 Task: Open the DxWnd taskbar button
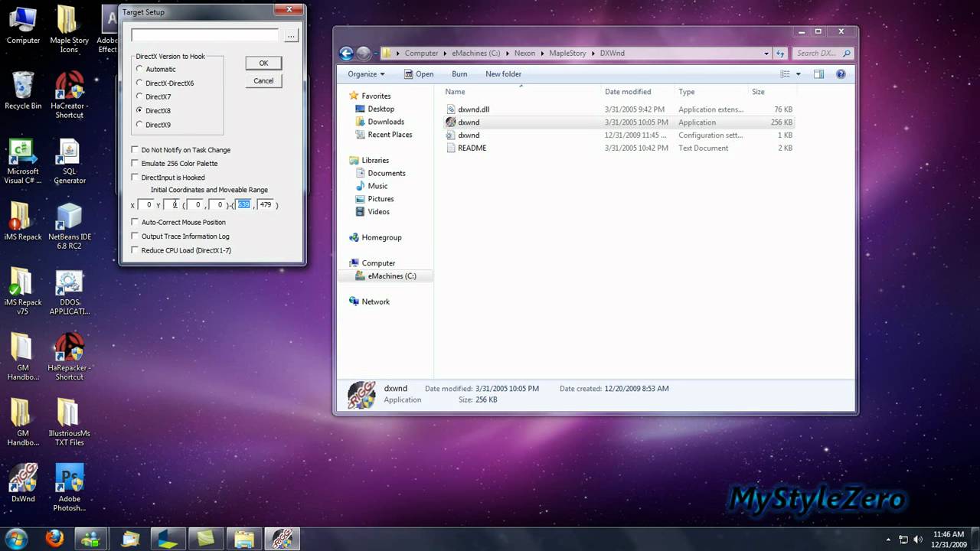pos(281,539)
